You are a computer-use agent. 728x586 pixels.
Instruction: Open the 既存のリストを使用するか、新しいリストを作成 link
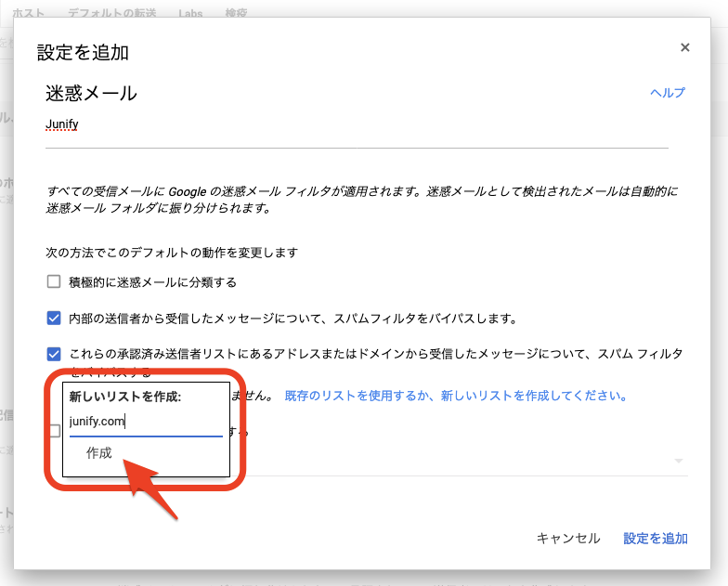tap(455, 396)
